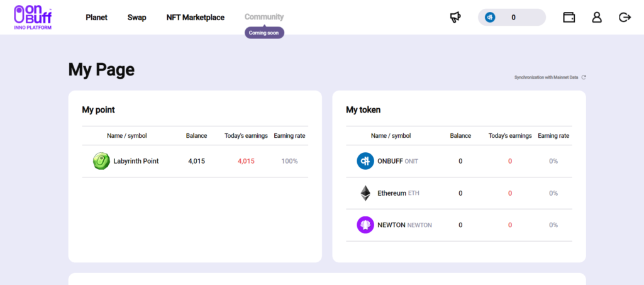The width and height of the screenshot is (644, 285).
Task: Open the NFT Marketplace menu
Action: click(195, 18)
